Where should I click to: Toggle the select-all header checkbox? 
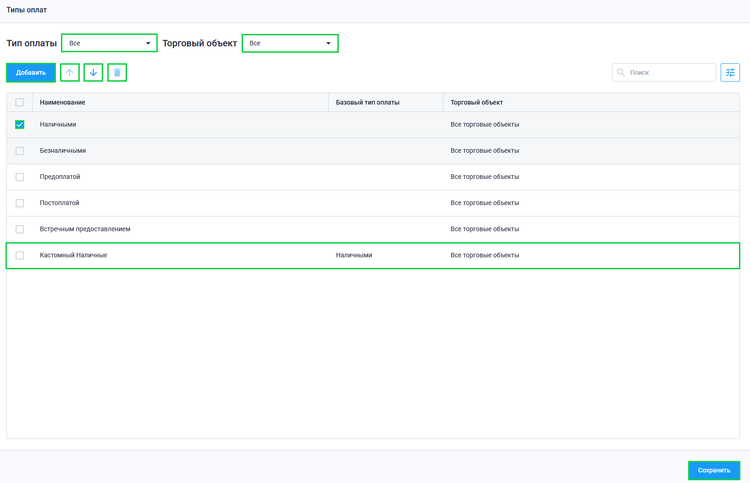coord(19,102)
